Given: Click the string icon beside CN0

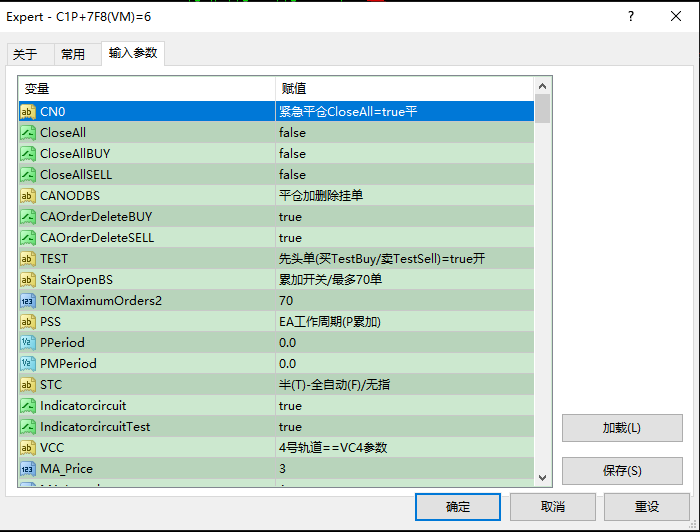Looking at the screenshot, I should tap(28, 112).
